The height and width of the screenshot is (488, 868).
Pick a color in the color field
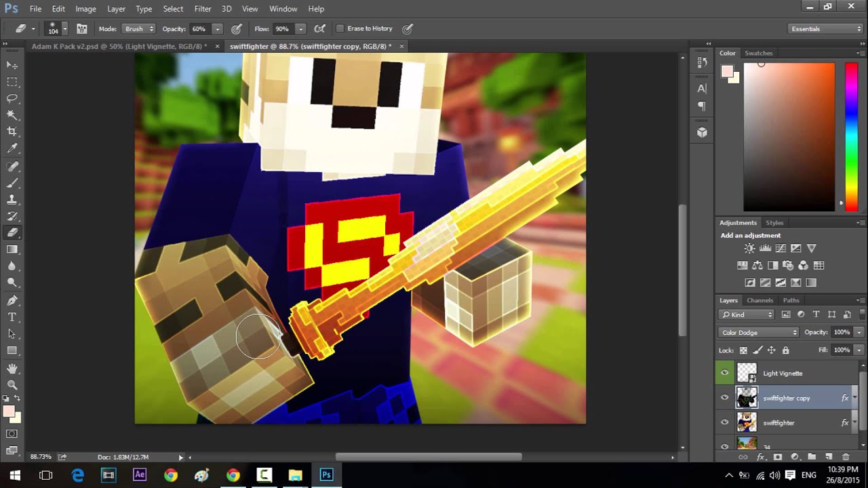[x=789, y=137]
